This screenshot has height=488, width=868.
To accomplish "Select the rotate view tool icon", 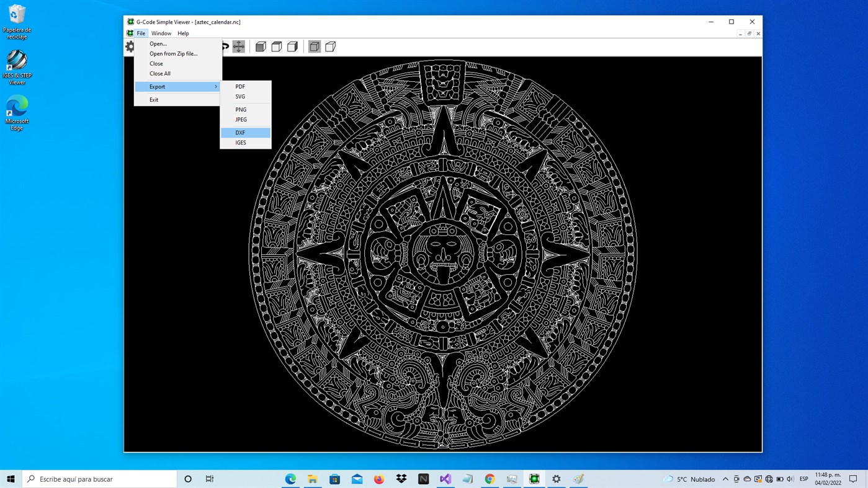I will click(223, 46).
